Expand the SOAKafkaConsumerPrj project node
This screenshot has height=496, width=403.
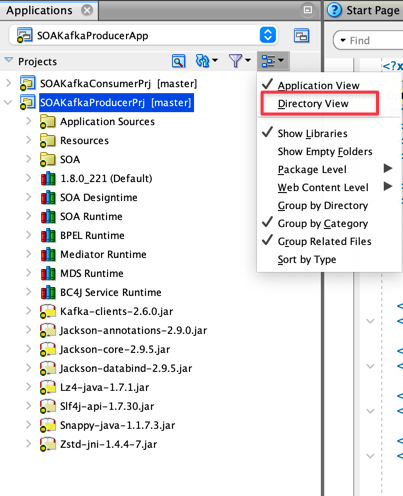pyautogui.click(x=9, y=83)
